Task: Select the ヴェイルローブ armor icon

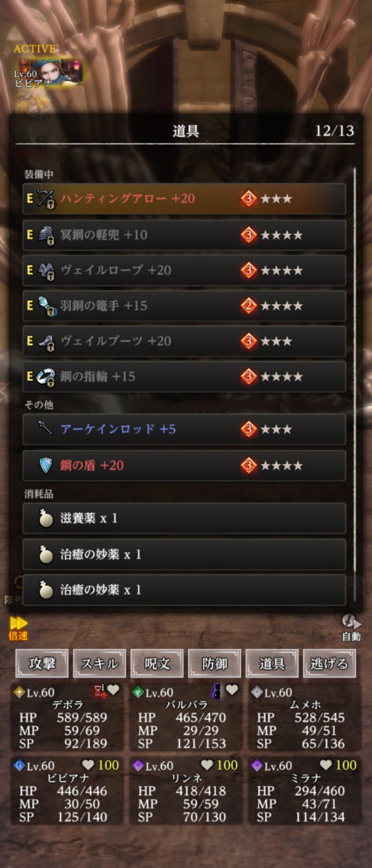Action: (x=46, y=271)
